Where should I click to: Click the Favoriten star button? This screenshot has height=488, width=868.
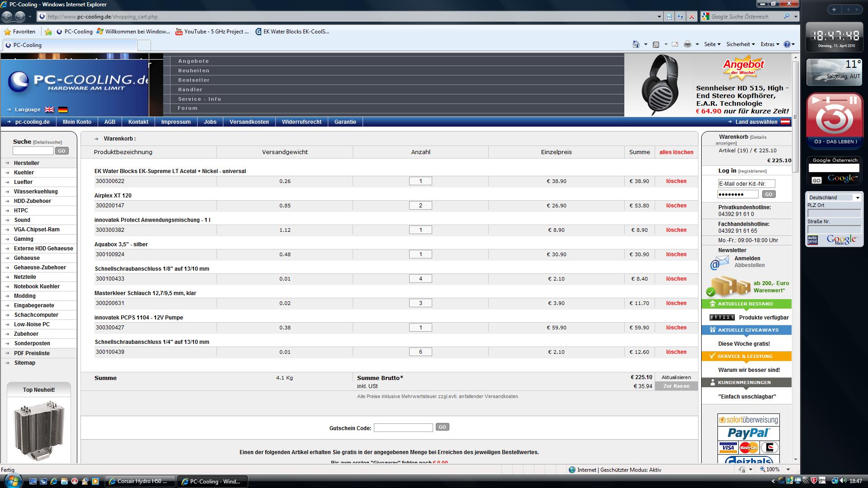pyautogui.click(x=20, y=32)
